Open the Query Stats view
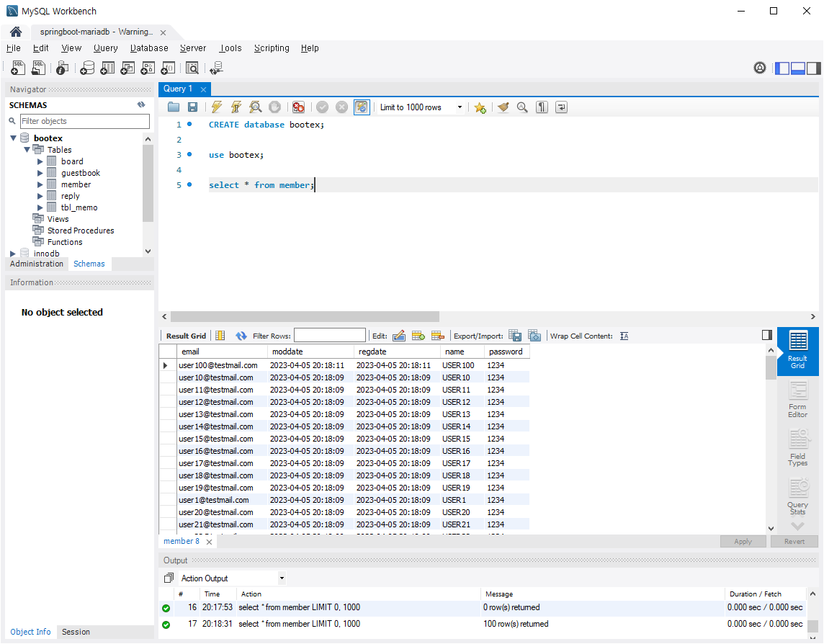This screenshot has height=644, width=824. (x=797, y=496)
